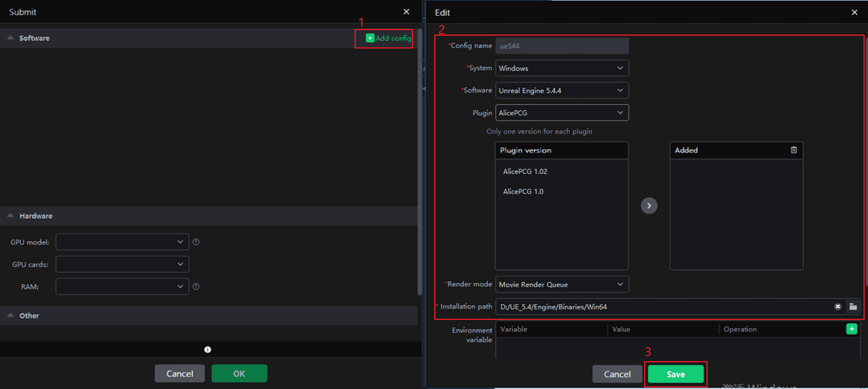Click the help icon next to GPU model
This screenshot has height=389, width=868.
196,242
